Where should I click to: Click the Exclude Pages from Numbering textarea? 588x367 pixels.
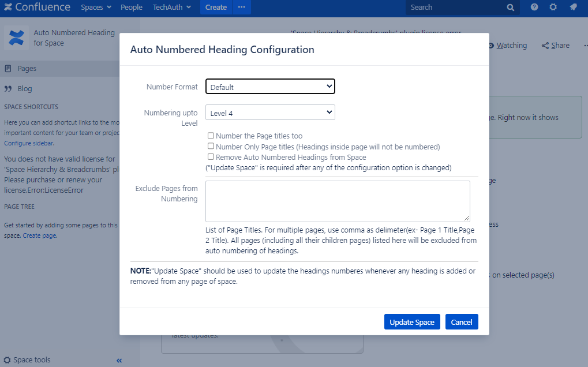pyautogui.click(x=338, y=201)
